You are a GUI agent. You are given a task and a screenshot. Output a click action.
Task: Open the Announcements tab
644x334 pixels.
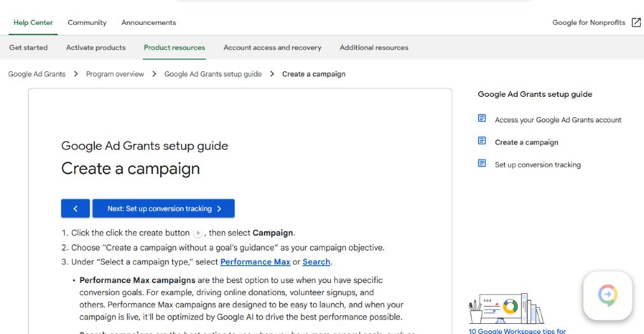[149, 22]
